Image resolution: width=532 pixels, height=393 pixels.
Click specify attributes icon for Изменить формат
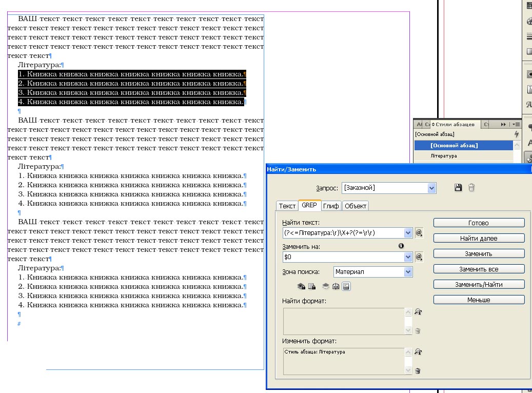(418, 352)
